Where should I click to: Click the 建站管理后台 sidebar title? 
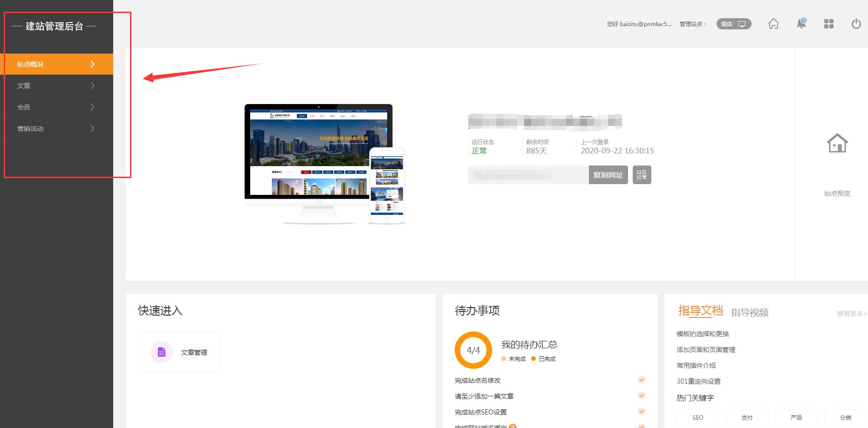tap(55, 26)
